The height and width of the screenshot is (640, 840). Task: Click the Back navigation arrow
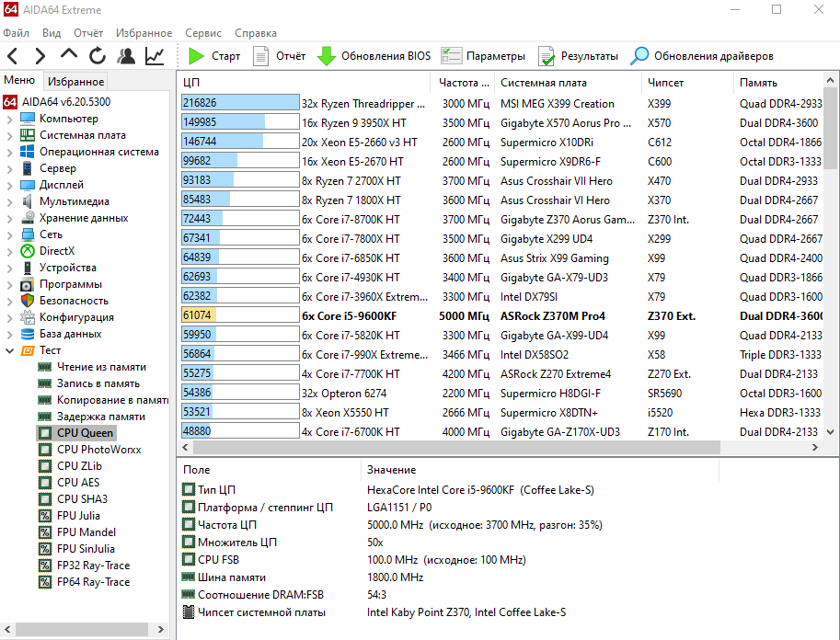[x=13, y=56]
